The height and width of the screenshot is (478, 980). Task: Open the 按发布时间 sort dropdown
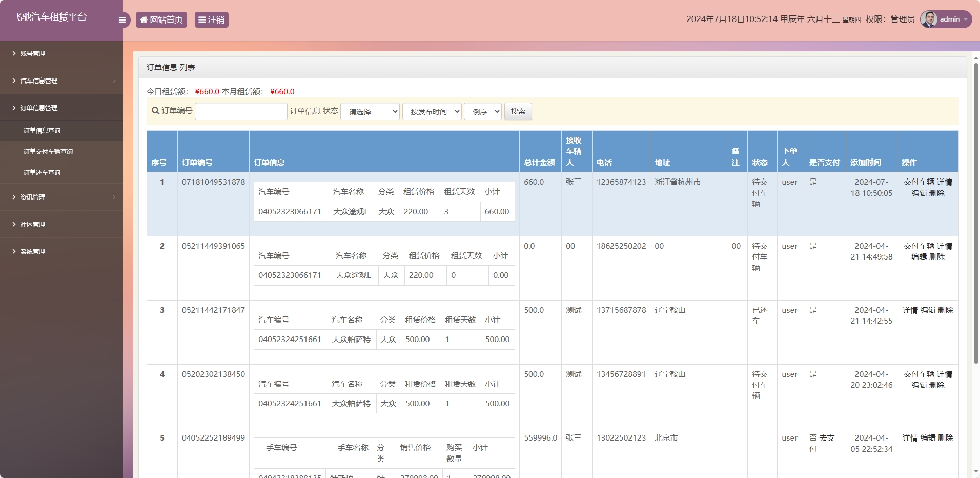pyautogui.click(x=432, y=111)
